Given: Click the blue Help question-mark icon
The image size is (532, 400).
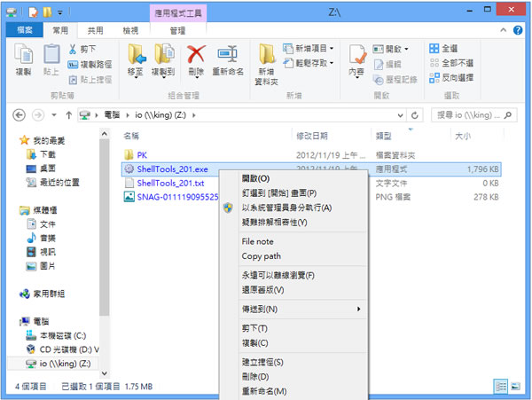Looking at the screenshot, I should pos(518,30).
